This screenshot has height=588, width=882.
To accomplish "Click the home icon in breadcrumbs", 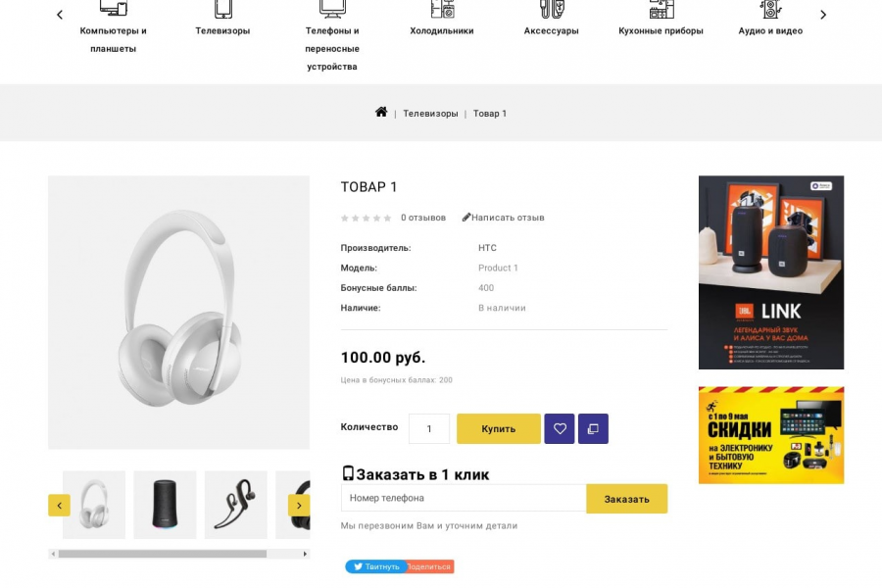I will (x=381, y=113).
